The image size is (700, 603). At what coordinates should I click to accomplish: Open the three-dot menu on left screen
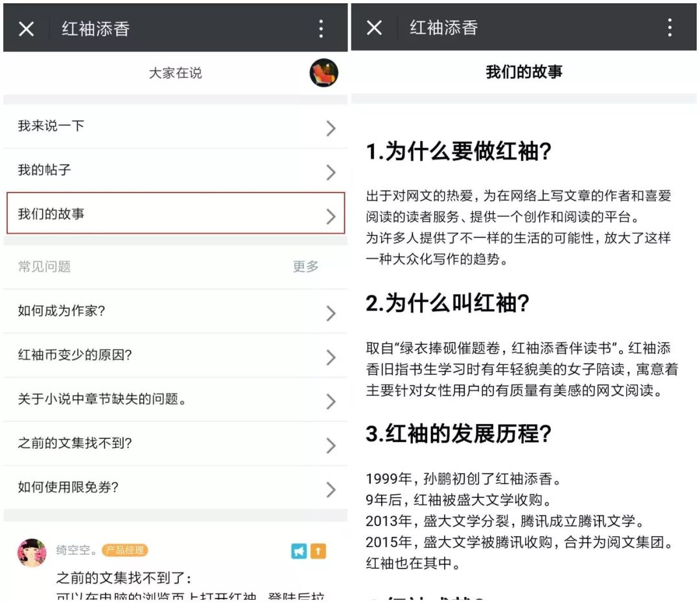pyautogui.click(x=321, y=29)
